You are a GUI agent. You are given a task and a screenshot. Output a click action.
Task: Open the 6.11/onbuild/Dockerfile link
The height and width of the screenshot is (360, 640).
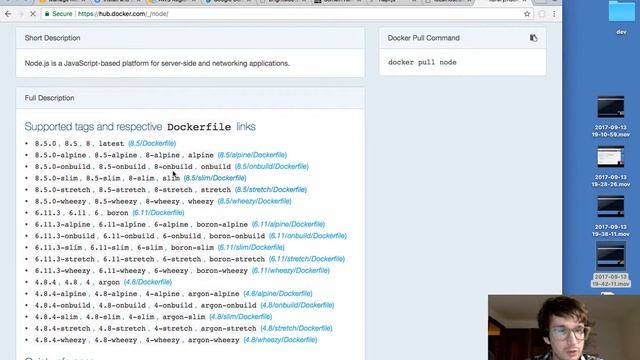pyautogui.click(x=308, y=236)
